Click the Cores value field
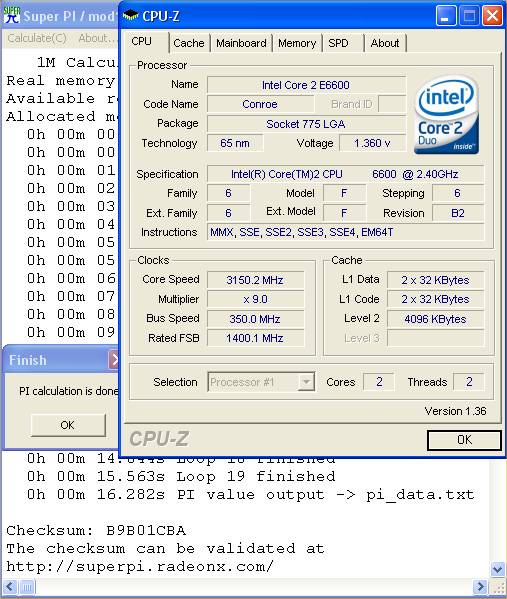Viewport: 507px width, 599px height. (379, 382)
